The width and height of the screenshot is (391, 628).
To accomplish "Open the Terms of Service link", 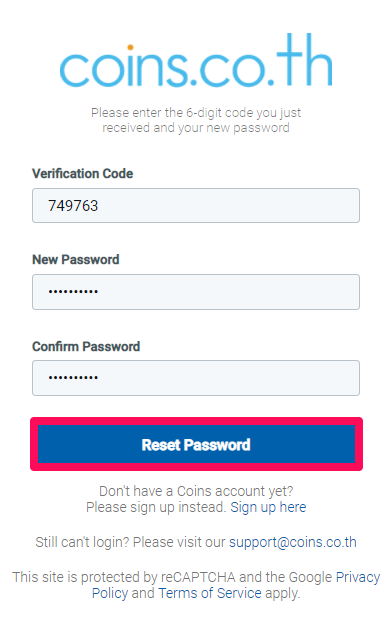I will coord(210,593).
